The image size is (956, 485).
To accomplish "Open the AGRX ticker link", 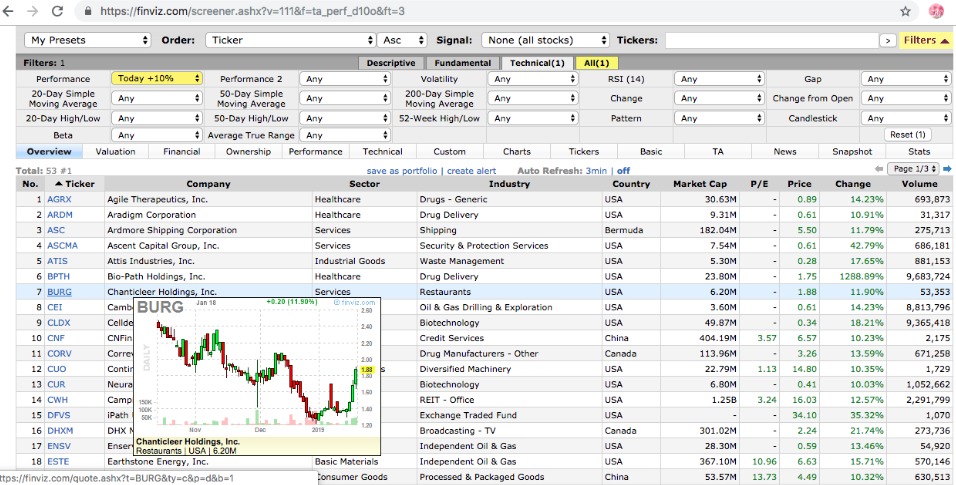I will (x=59, y=199).
